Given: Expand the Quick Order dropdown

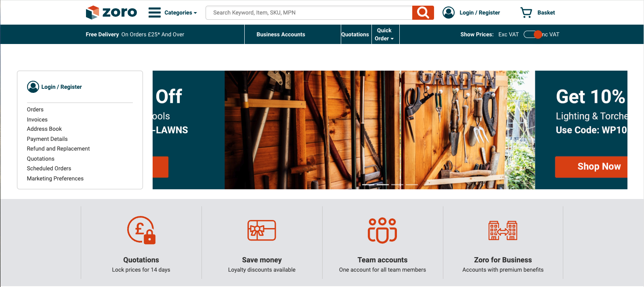Looking at the screenshot, I should (384, 34).
